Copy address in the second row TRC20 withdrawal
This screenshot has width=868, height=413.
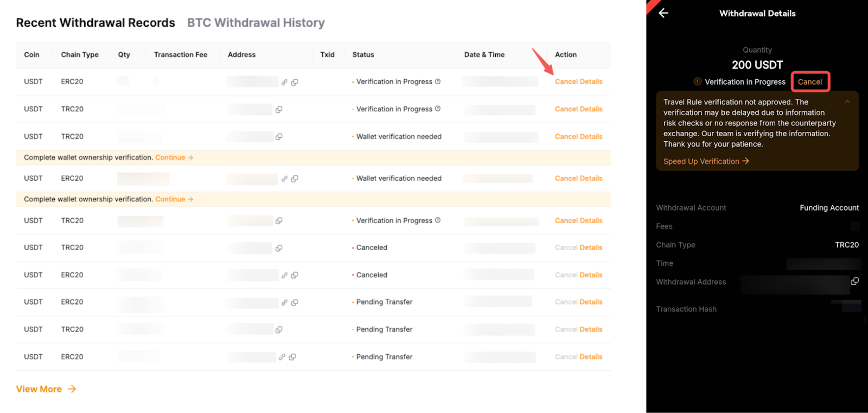pyautogui.click(x=279, y=110)
